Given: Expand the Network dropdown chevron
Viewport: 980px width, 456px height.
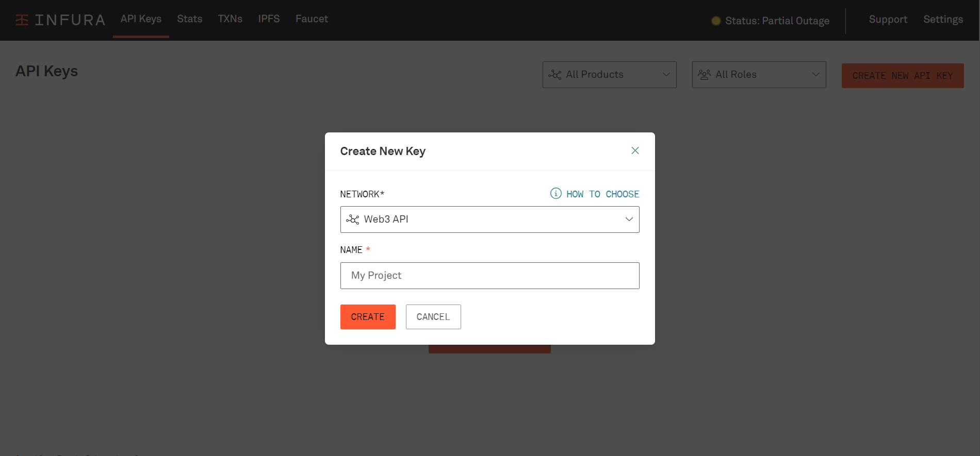Looking at the screenshot, I should [629, 219].
